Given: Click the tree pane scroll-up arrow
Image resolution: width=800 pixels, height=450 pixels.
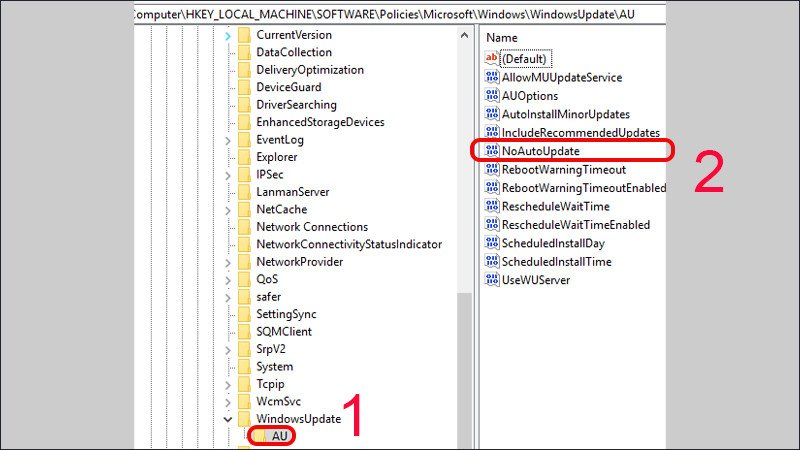Looking at the screenshot, I should (464, 36).
